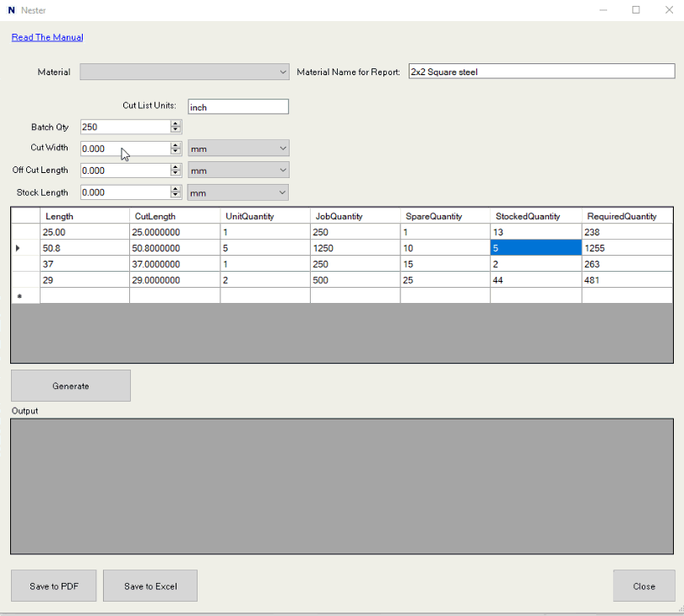Click the Length column header
This screenshot has width=684, height=616.
pyautogui.click(x=84, y=216)
